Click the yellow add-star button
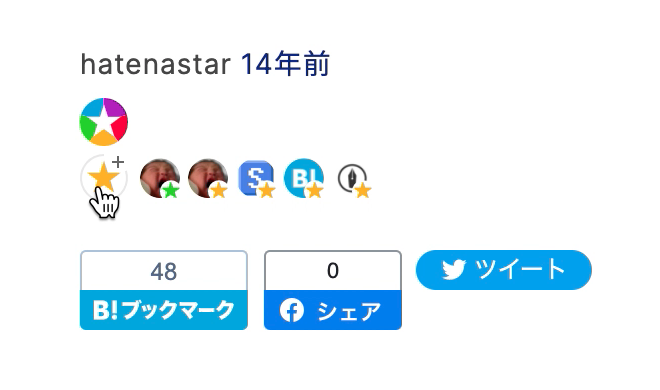 pyautogui.click(x=104, y=178)
